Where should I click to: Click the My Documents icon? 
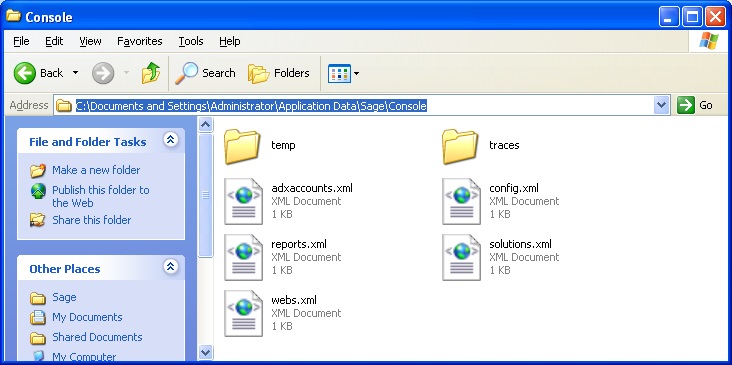click(x=38, y=318)
